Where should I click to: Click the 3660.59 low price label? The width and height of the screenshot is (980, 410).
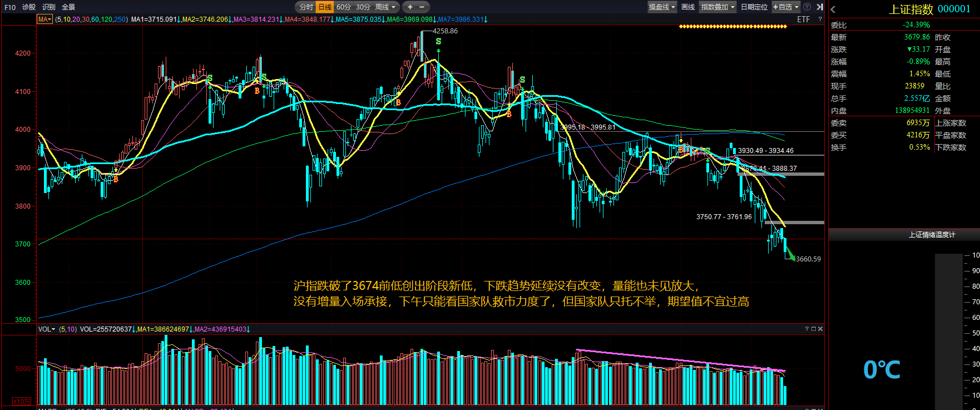click(x=808, y=259)
